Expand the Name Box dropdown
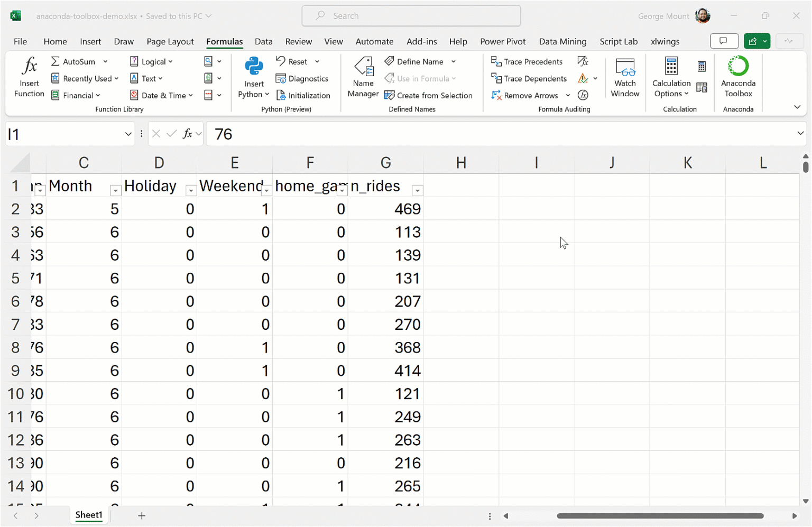Image resolution: width=812 pixels, height=527 pixels. pos(128,134)
